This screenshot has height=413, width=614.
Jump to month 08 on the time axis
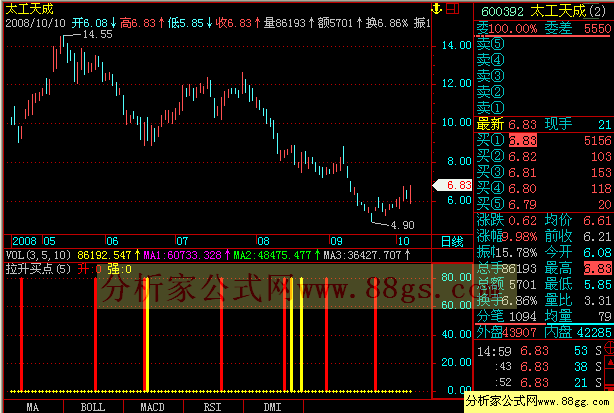tap(264, 241)
